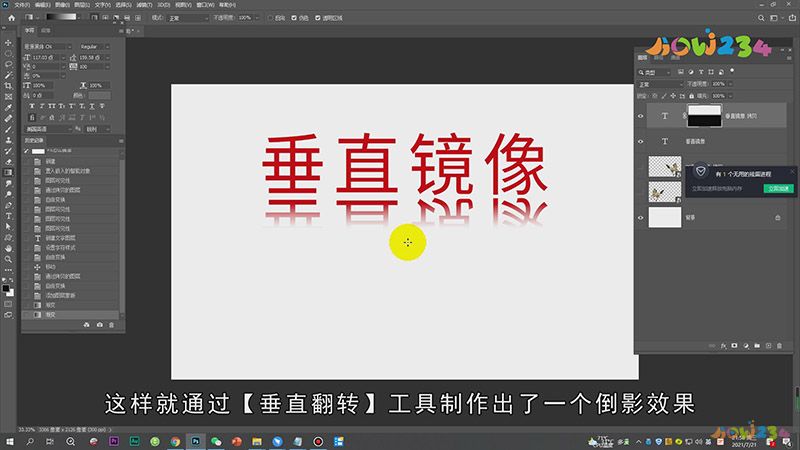Open search icon at top right
The height and width of the screenshot is (450, 800).
click(761, 18)
